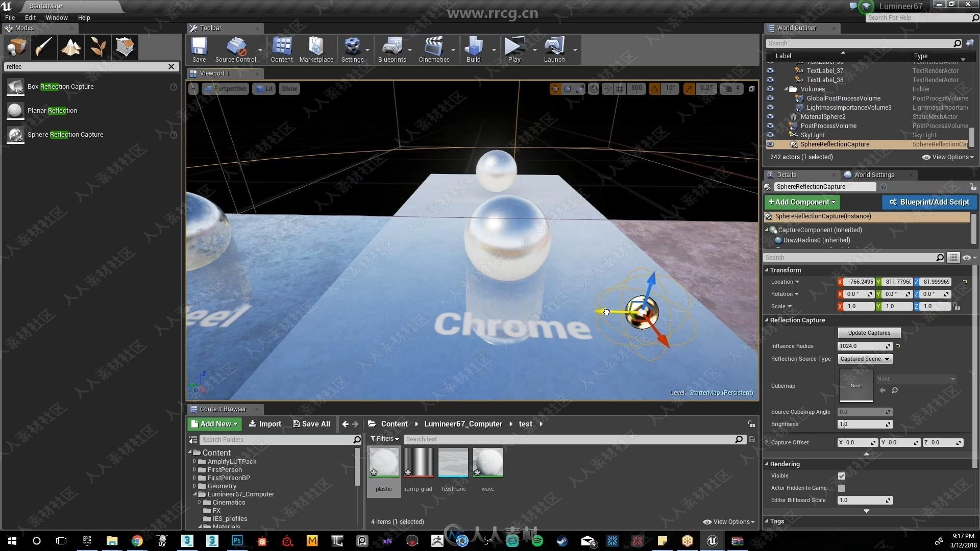Viewport: 980px width, 551px height.
Task: Select Place mode icon in Modes panel
Action: click(x=16, y=47)
